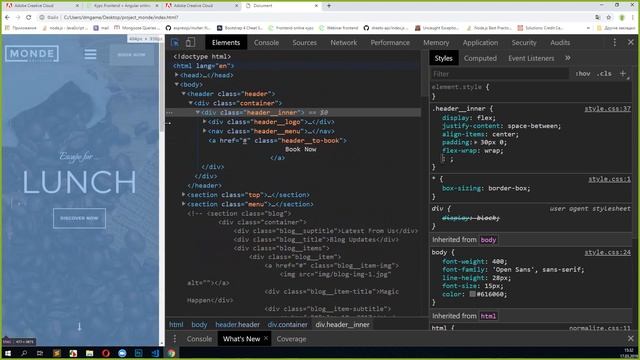Toggle the :hov element state panel
This screenshot has height=360, width=640.
pyautogui.click(x=583, y=73)
